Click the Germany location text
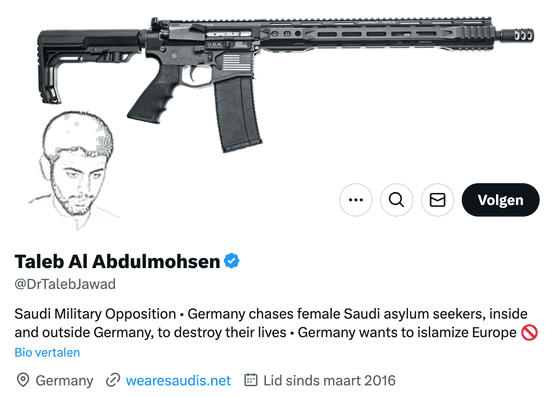Screen dimensions: 555x397 (x=64, y=381)
